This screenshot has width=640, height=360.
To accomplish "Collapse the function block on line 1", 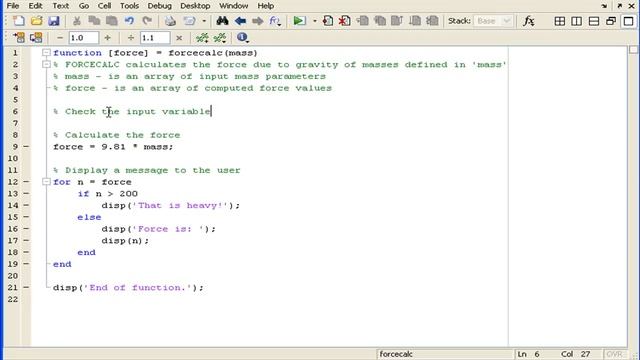I will pos(46,53).
